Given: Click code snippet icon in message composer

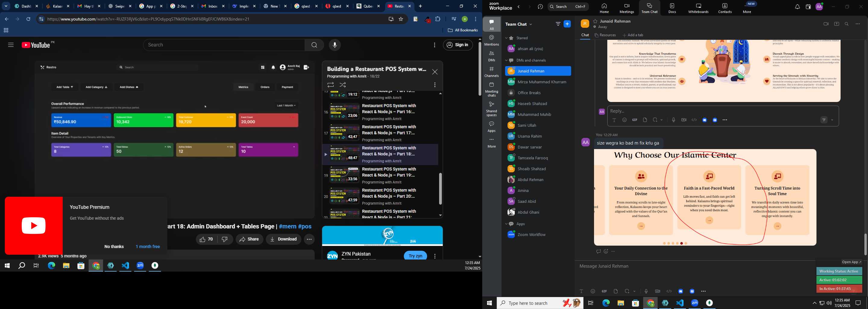Looking at the screenshot, I should [669, 291].
